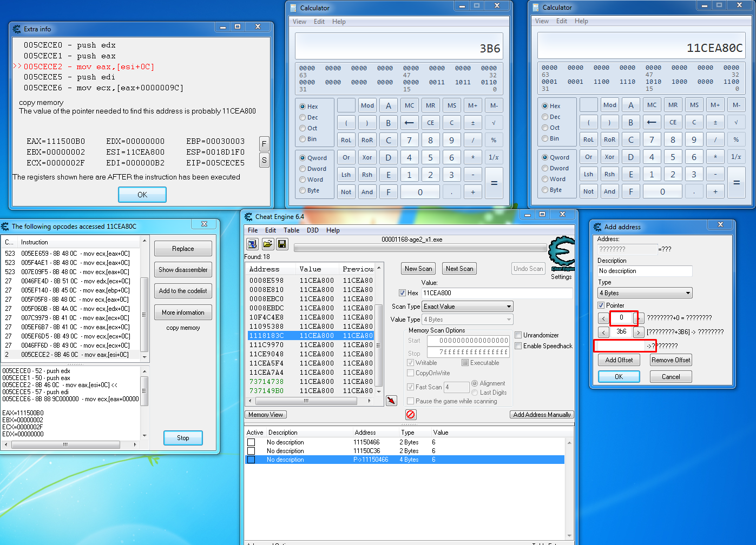The width and height of the screenshot is (756, 545).
Task: Open the Scan Type dropdown
Action: coord(468,307)
